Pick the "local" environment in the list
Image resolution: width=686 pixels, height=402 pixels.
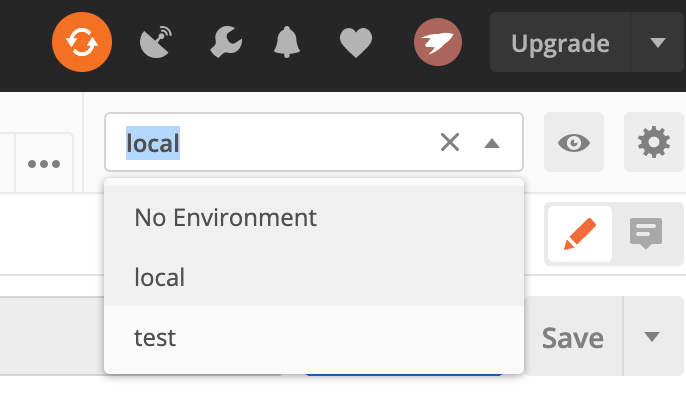point(160,277)
